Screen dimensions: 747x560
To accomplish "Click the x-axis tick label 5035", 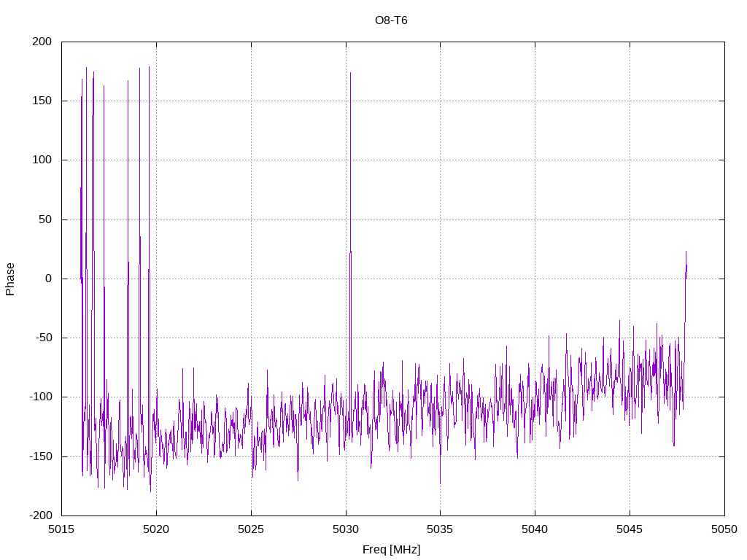I will (x=440, y=529).
